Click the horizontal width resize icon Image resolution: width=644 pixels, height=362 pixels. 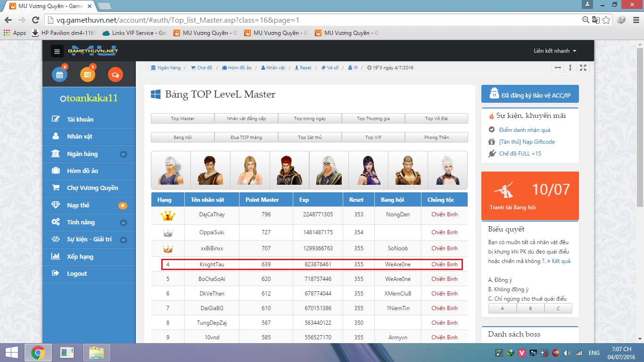point(558,68)
